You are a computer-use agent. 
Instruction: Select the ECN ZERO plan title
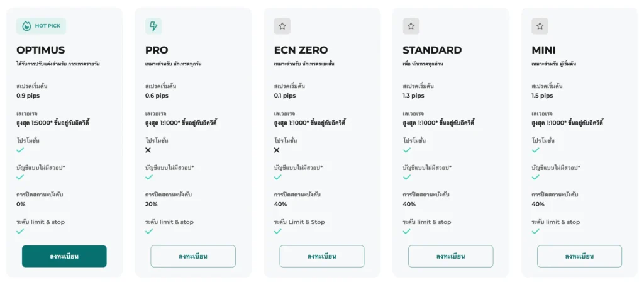(301, 50)
